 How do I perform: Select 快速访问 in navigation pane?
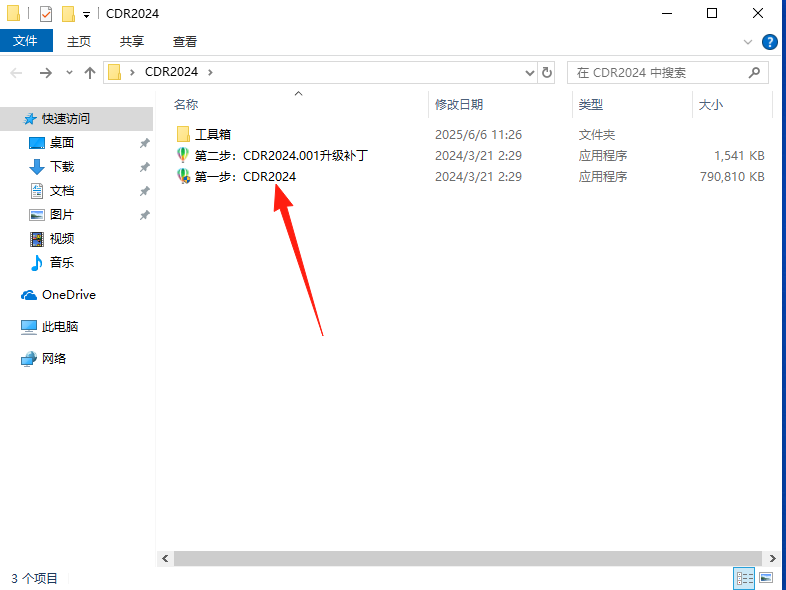[76, 119]
